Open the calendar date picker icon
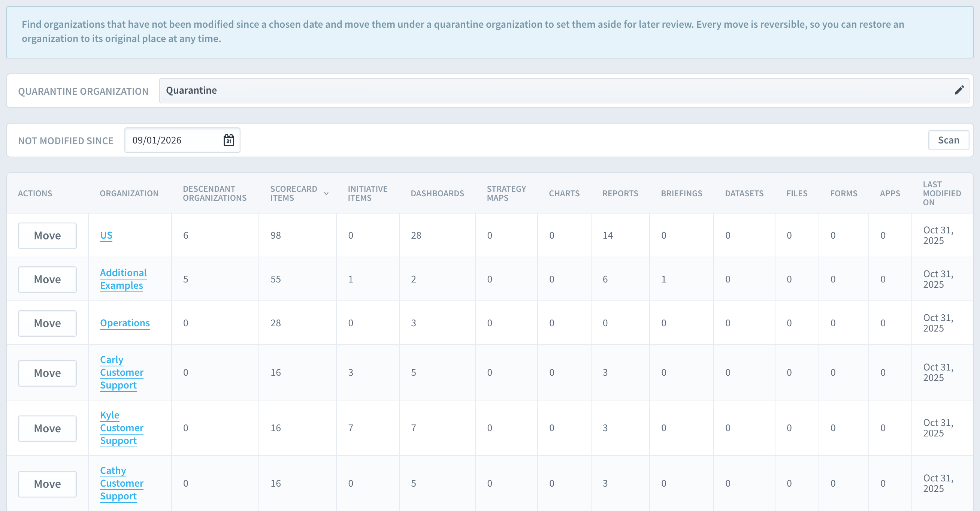The image size is (980, 511). [x=229, y=140]
